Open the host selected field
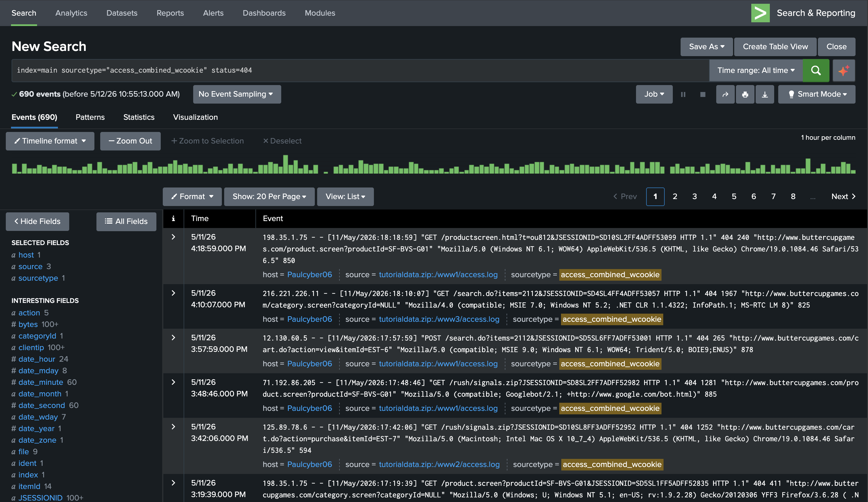The height and width of the screenshot is (502, 868). pos(26,255)
